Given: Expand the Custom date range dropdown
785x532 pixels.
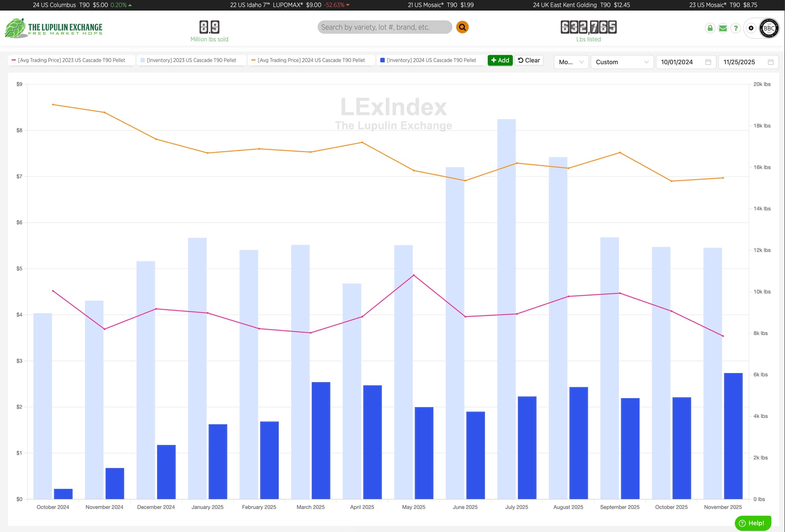Looking at the screenshot, I should pyautogui.click(x=621, y=62).
